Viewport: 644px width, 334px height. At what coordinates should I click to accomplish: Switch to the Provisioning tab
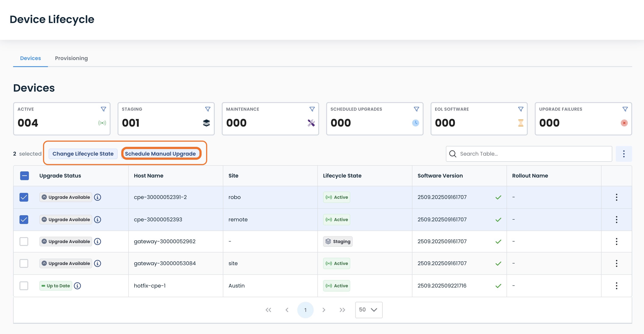72,58
